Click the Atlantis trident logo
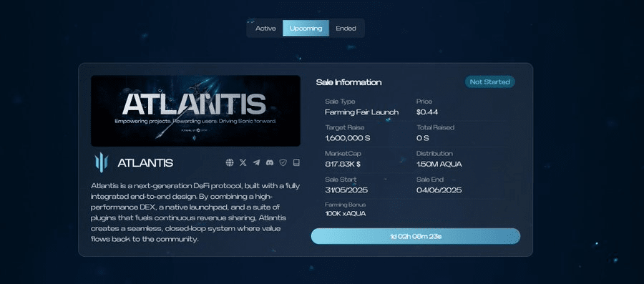Screen dimensions: 644x284 101,162
